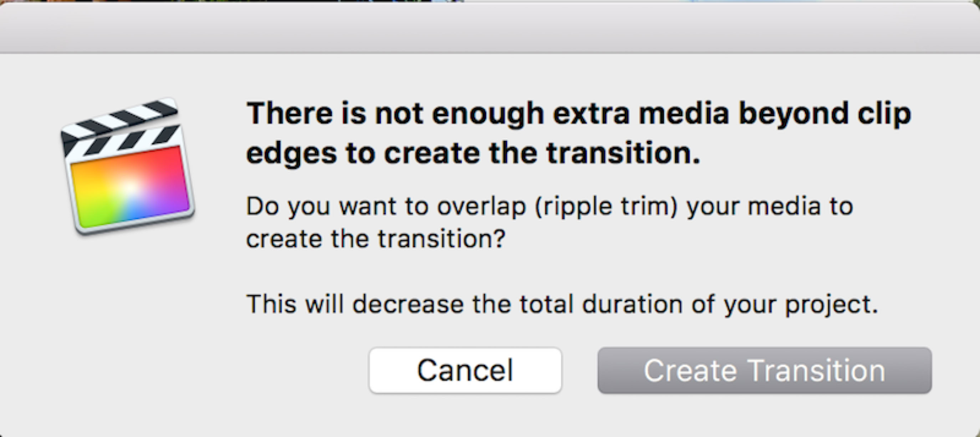
Task: Click the words "beyond clip" in the heading
Action: pos(825,114)
